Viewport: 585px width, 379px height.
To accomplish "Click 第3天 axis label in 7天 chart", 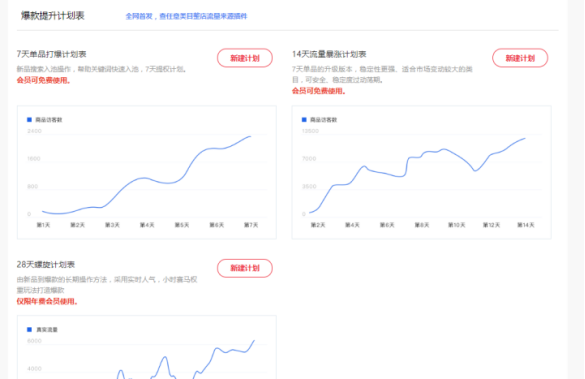I will click(x=112, y=225).
